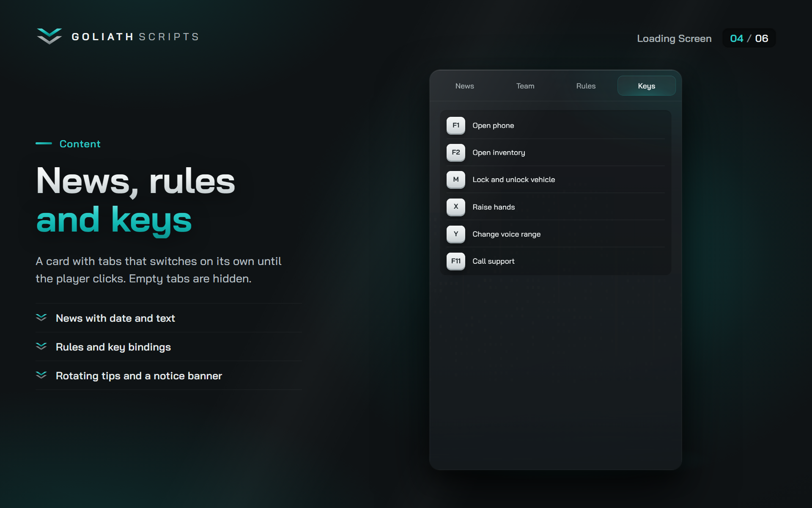Click chevron beside Rules and key bindings
812x508 pixels.
tap(41, 346)
